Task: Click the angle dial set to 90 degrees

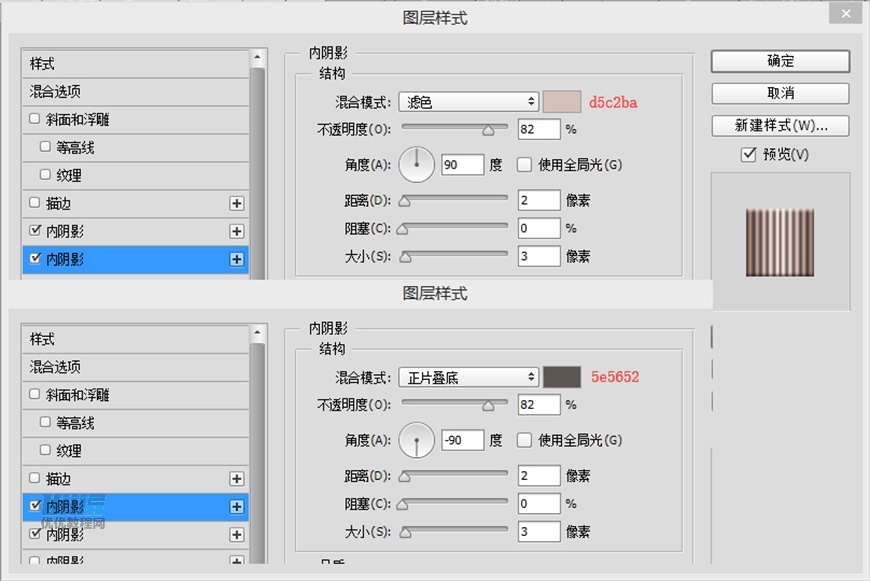Action: [416, 164]
